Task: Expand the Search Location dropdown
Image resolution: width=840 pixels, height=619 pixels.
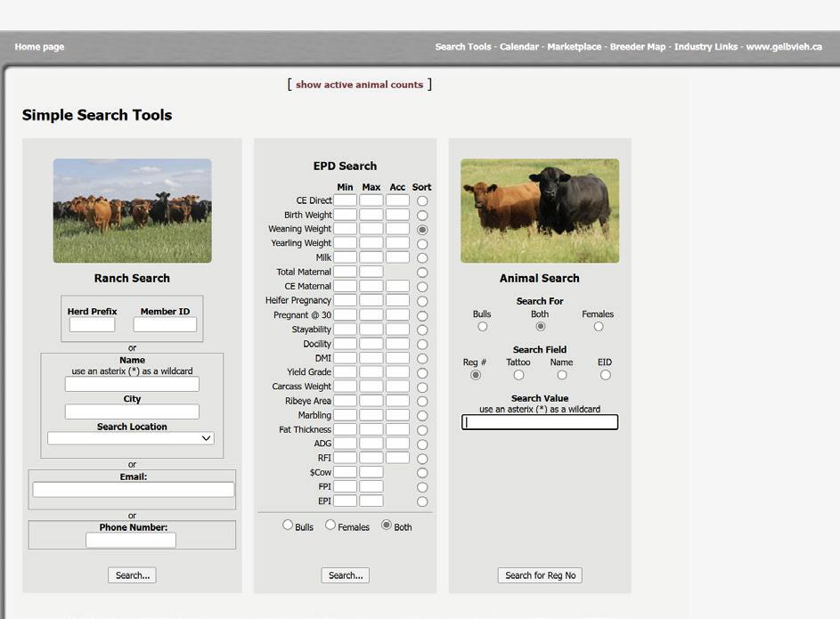Action: tap(131, 438)
